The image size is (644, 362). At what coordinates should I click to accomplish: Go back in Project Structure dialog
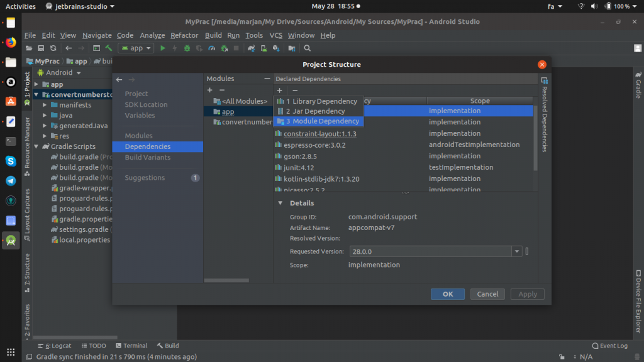click(x=119, y=80)
